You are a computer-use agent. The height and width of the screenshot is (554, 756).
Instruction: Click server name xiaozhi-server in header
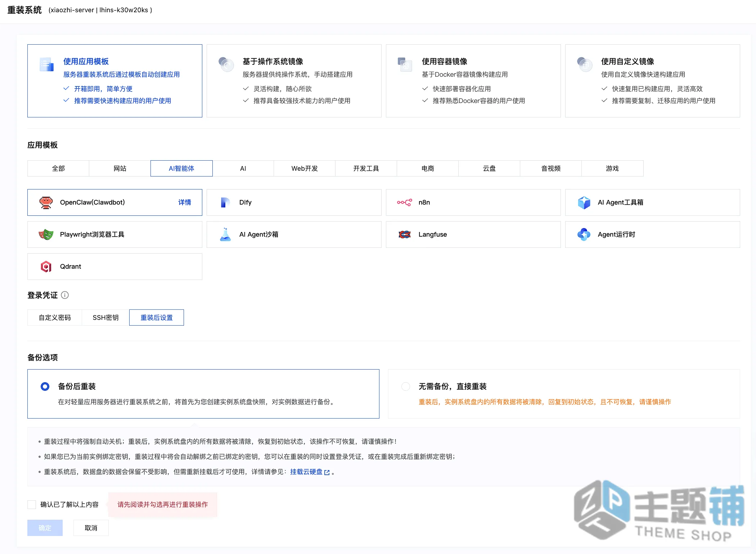(72, 10)
